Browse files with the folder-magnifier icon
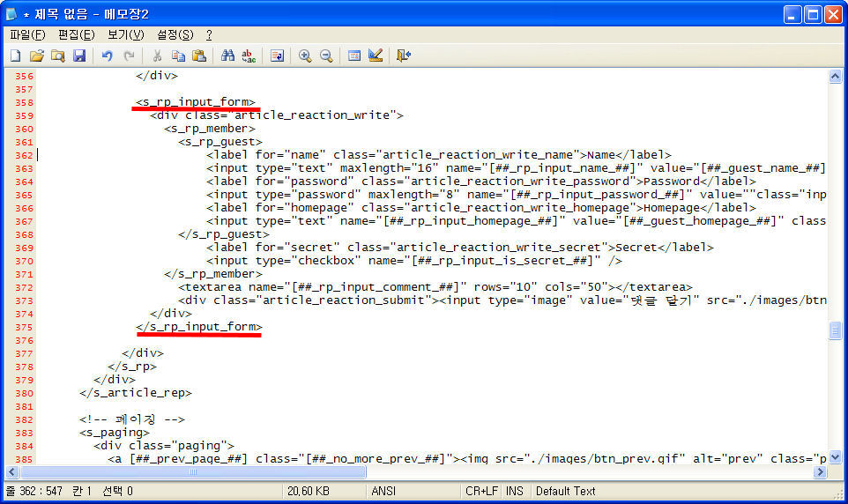This screenshot has height=504, width=848. (58, 56)
